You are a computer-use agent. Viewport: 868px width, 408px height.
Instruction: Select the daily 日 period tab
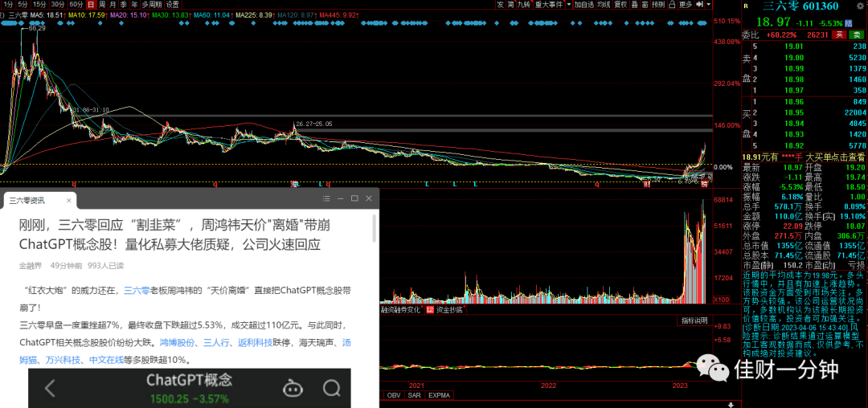click(91, 4)
